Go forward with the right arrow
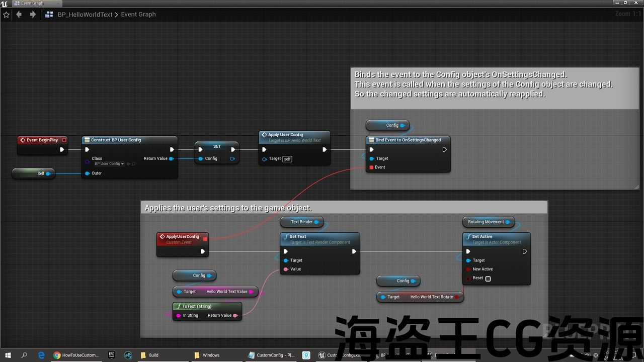644x362 pixels. pos(33,15)
